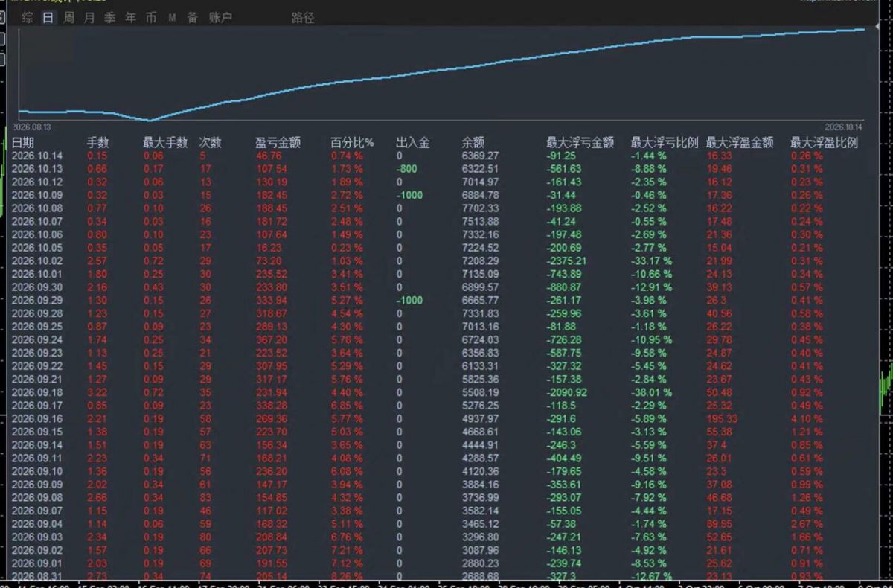Open the 账户 account tab

(x=220, y=18)
